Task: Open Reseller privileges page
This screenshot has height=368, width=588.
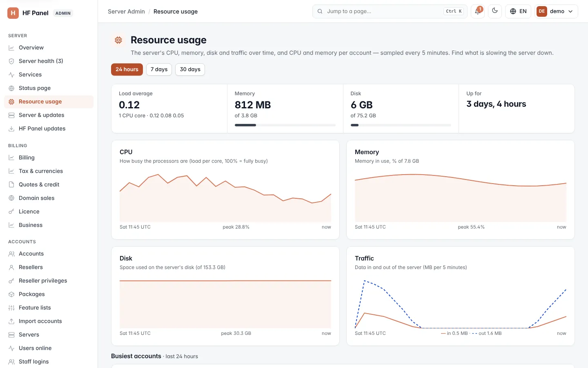Action: (x=49, y=281)
